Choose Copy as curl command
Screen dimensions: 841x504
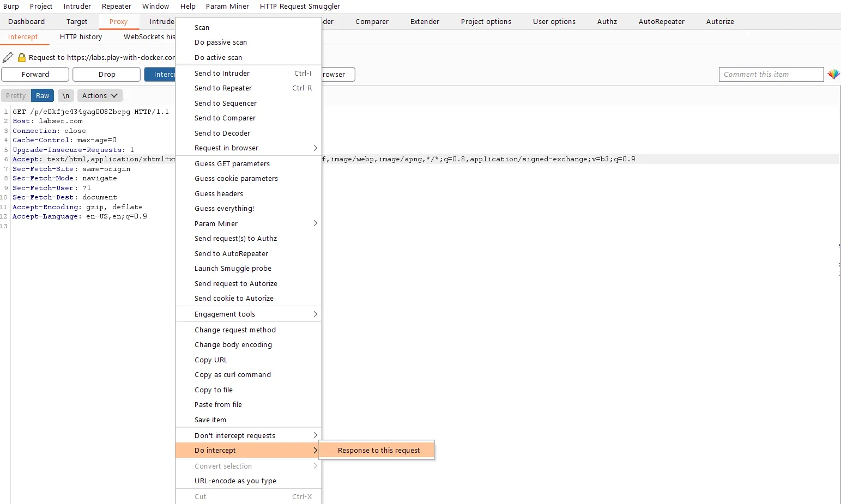[249, 375]
